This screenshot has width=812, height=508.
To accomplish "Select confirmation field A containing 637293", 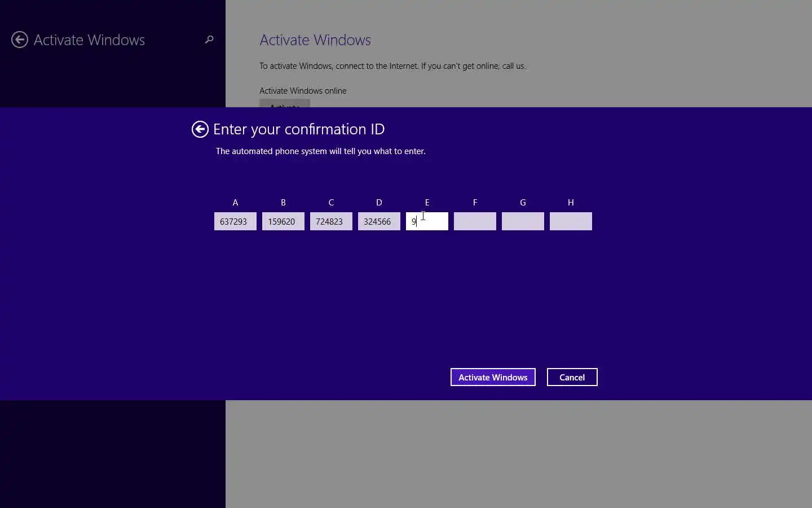I will 235,221.
